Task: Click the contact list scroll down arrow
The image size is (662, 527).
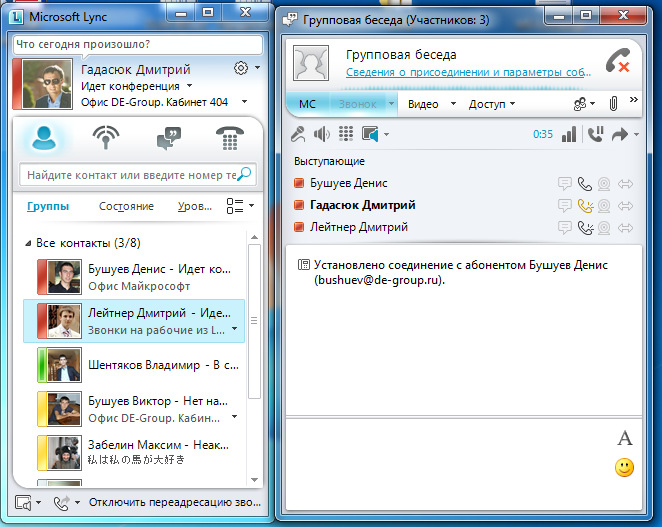Action: (x=254, y=480)
